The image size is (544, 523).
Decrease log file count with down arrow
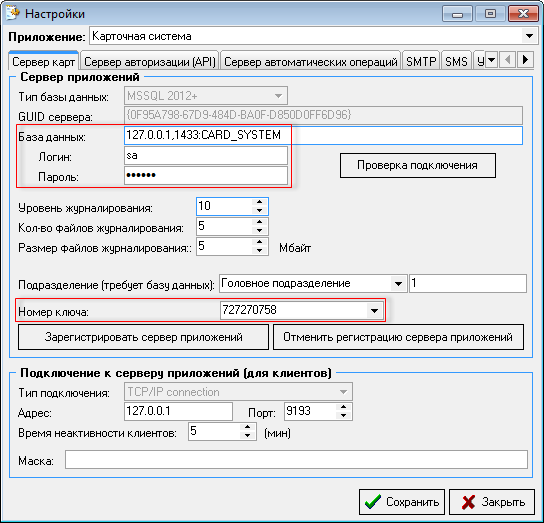[260, 230]
